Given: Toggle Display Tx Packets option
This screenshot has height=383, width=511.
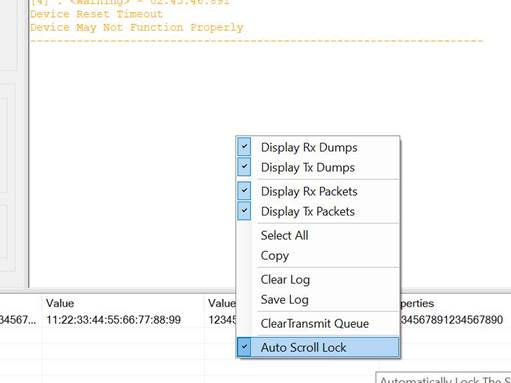Looking at the screenshot, I should click(318, 211).
